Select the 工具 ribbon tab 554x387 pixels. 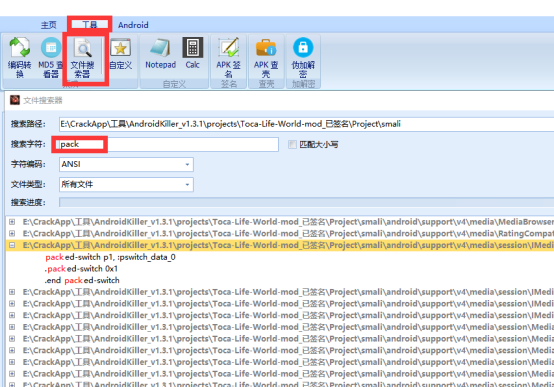(x=90, y=25)
